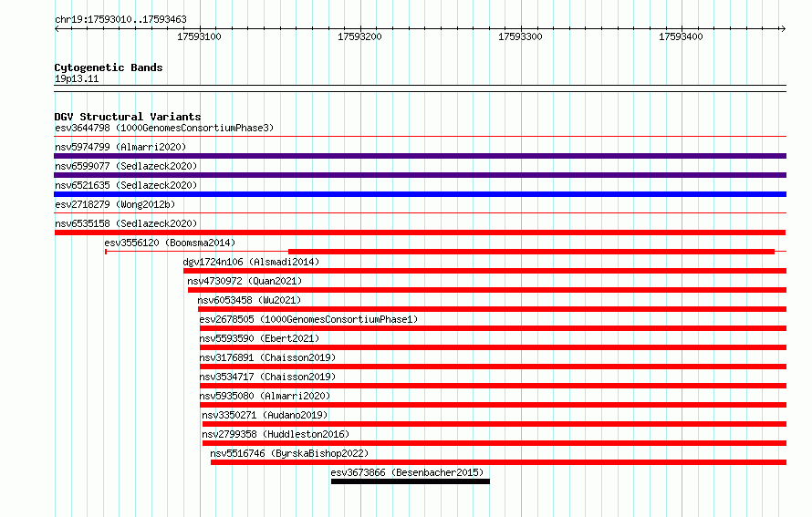Open esv3556120 (Boomsma2014) variant label

(x=170, y=243)
